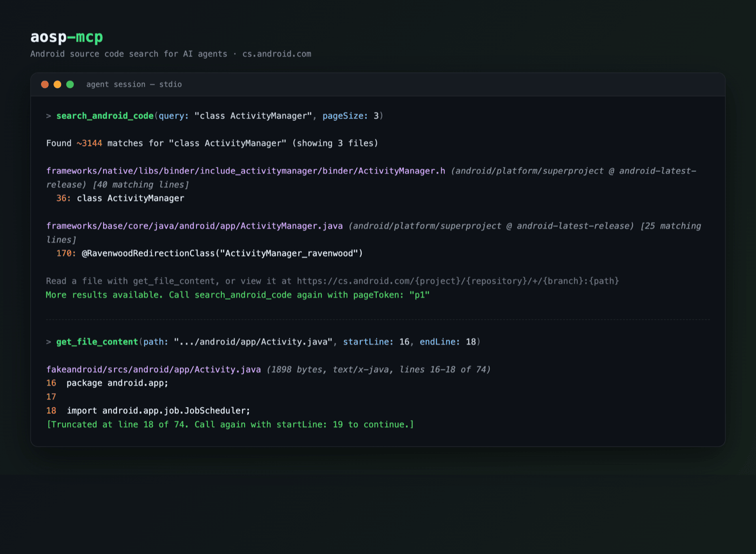Click the 'Truncated at line 18 of 74' message
756x554 pixels.
pos(230,425)
